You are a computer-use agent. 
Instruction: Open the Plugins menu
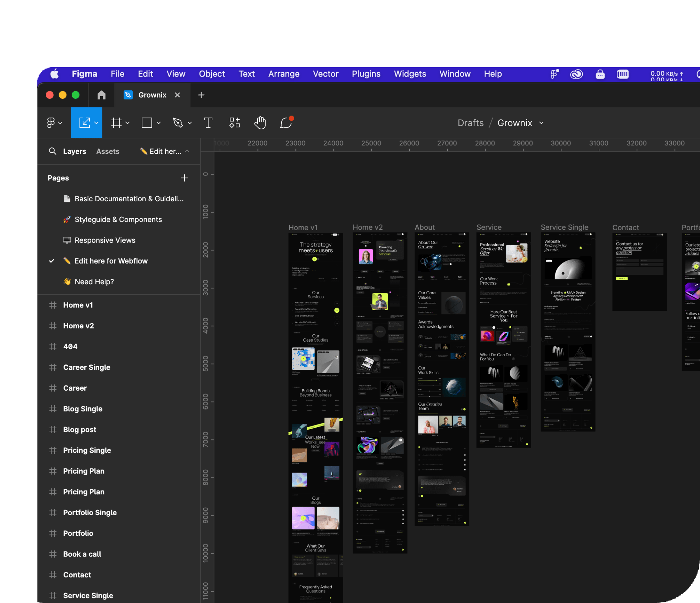tap(366, 74)
